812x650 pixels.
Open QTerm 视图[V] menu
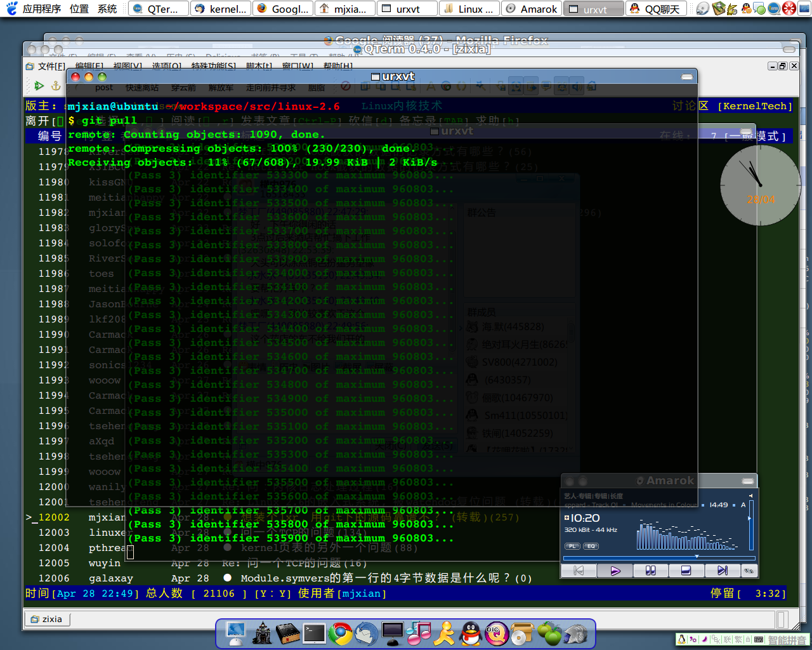128,66
